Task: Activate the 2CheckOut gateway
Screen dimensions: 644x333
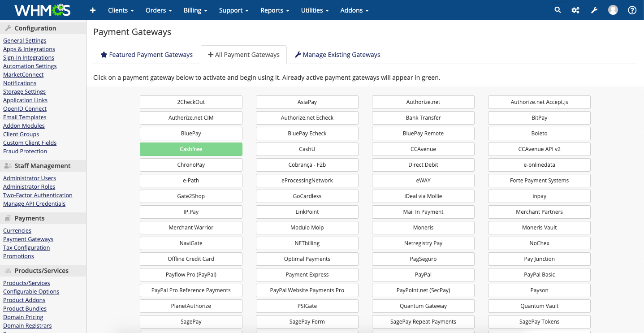Action: pyautogui.click(x=191, y=102)
